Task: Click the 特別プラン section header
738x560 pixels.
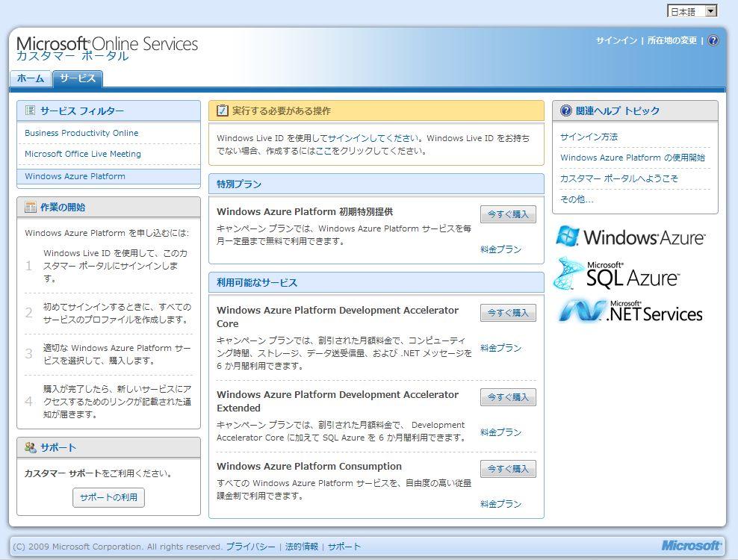Action: pyautogui.click(x=376, y=184)
